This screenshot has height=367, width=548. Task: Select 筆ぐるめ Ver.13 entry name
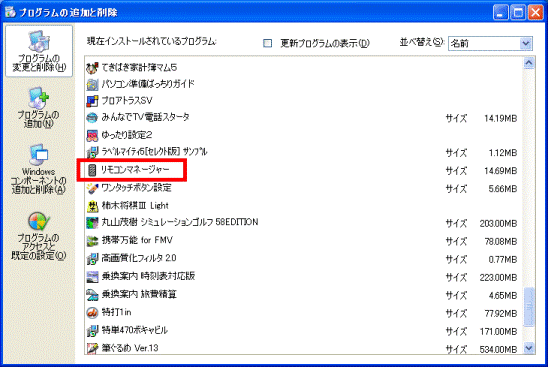click(130, 348)
